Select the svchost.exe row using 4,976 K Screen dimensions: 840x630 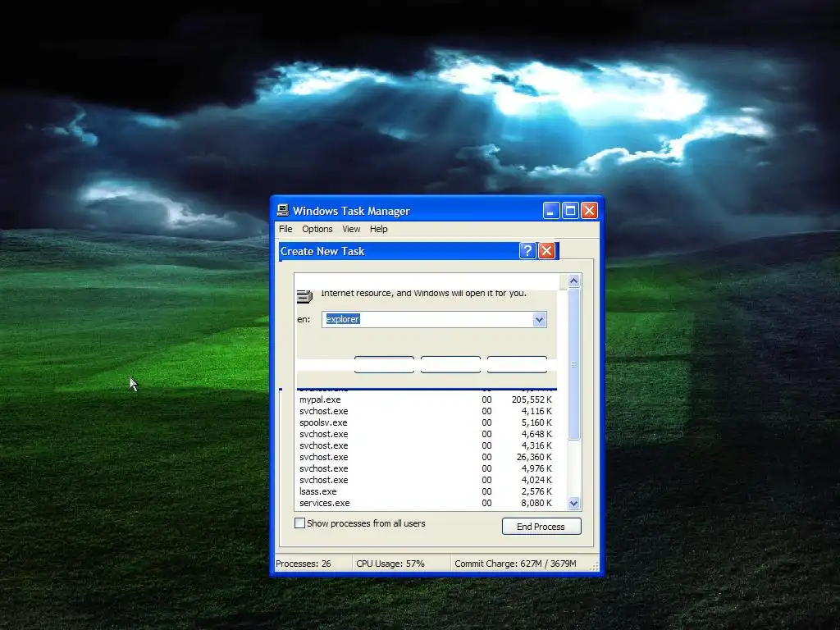click(x=426, y=468)
